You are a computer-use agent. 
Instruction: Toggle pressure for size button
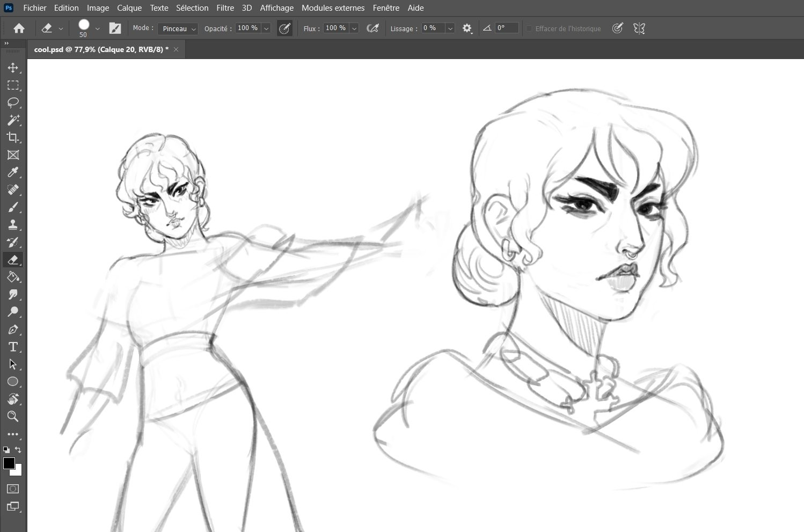(618, 28)
